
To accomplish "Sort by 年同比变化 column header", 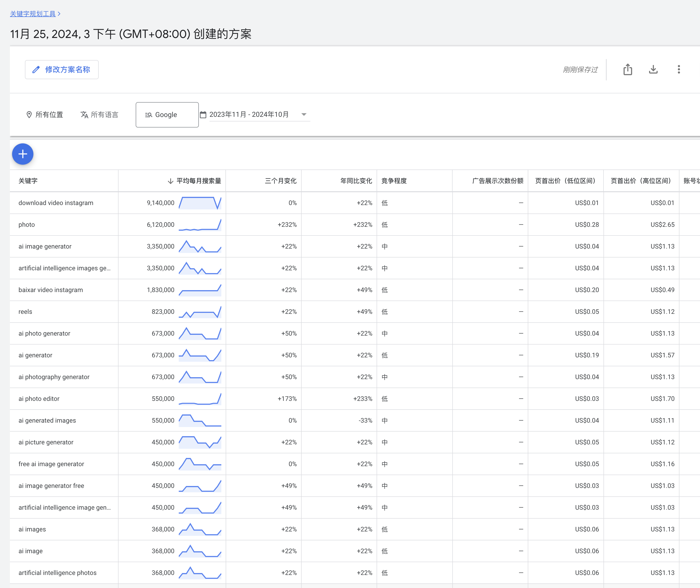I will [x=356, y=181].
